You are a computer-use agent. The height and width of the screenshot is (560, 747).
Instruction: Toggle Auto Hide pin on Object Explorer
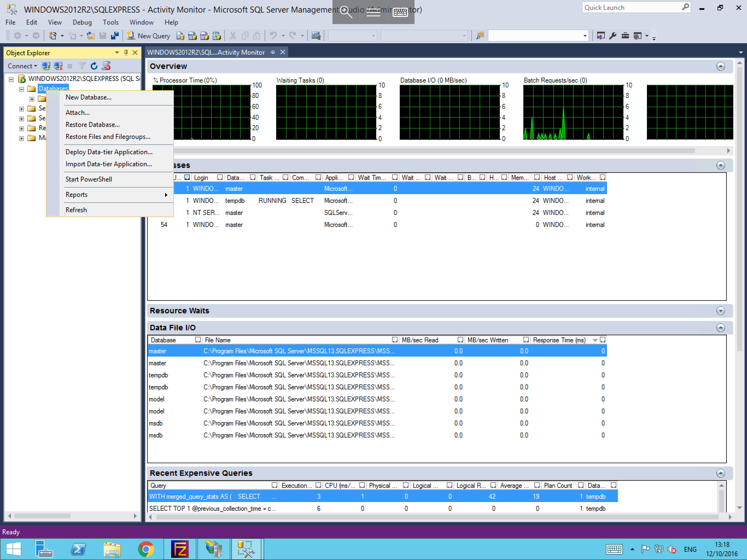click(126, 53)
